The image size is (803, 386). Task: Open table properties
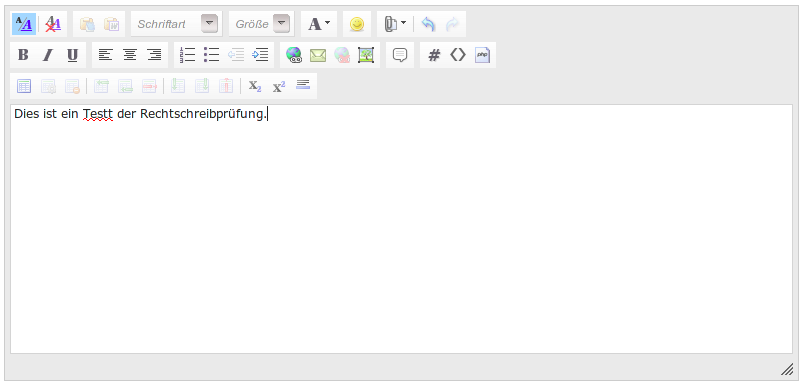48,86
